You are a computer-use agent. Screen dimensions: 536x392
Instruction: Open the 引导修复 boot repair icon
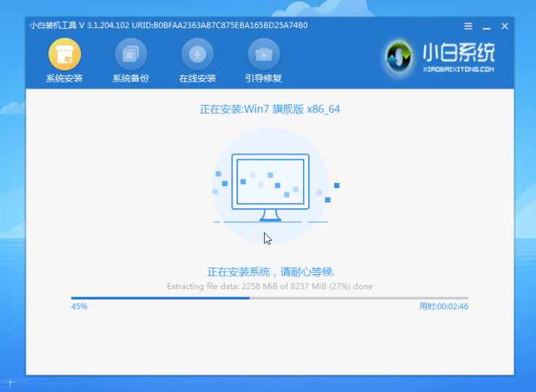click(x=264, y=54)
